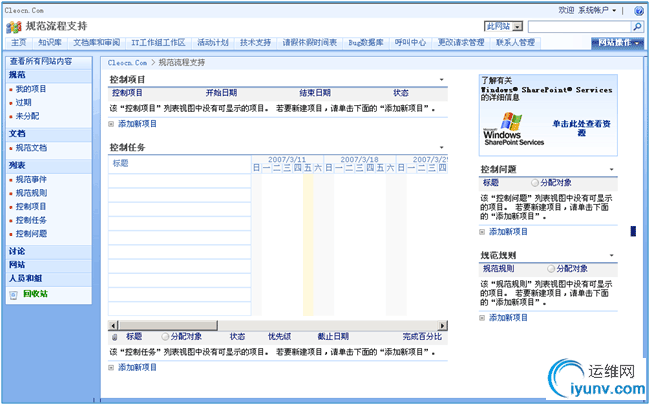
Task: Open 我的项目 in sidebar
Action: (x=31, y=89)
